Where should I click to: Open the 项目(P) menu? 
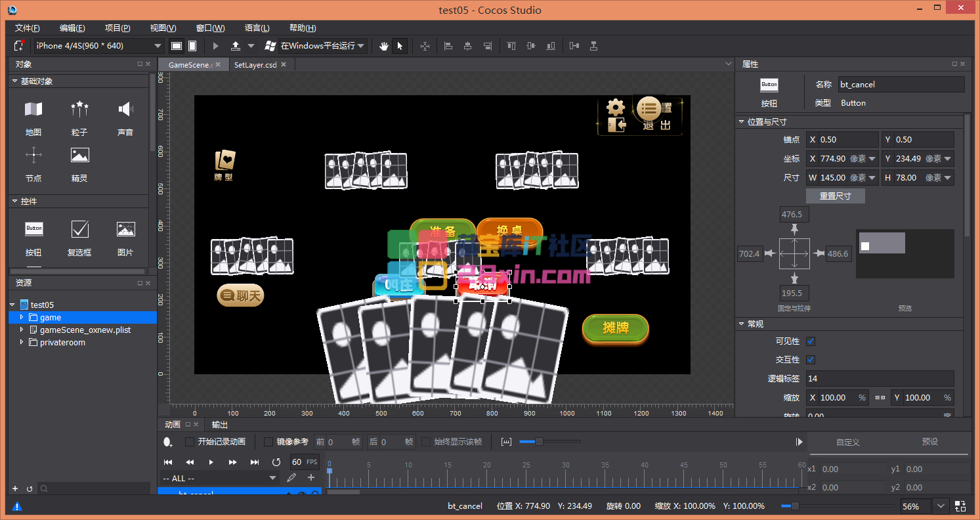pyautogui.click(x=117, y=28)
